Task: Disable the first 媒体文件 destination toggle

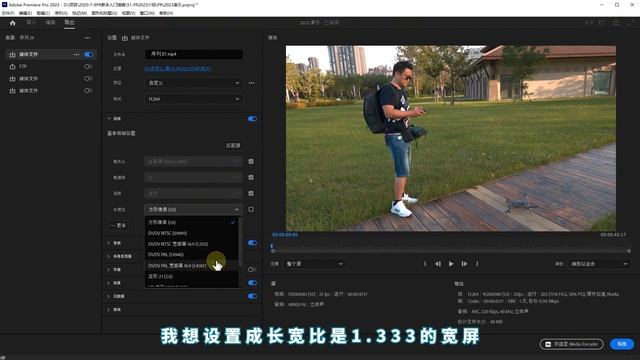Action: (89, 54)
